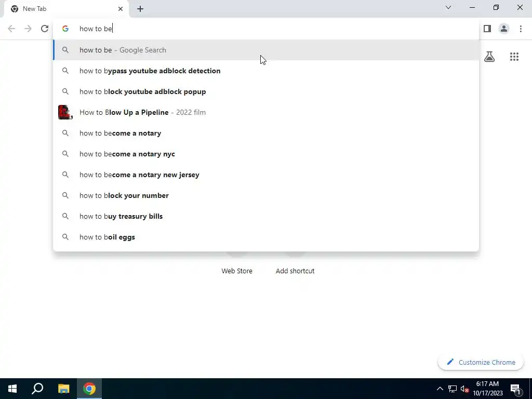Go forward using the forward arrow

click(x=28, y=29)
